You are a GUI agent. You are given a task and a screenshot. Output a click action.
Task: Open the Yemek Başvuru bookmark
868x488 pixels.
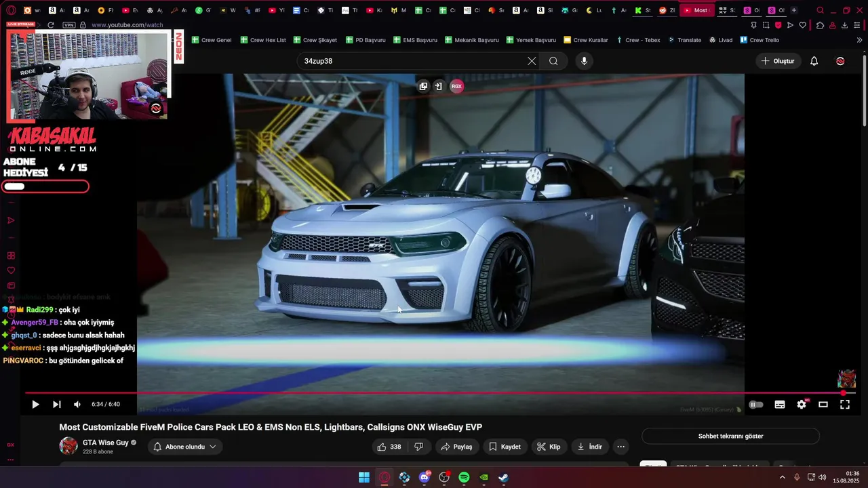[x=531, y=40]
